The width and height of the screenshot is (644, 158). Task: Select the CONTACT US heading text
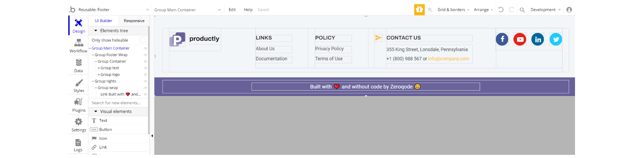pyautogui.click(x=403, y=38)
